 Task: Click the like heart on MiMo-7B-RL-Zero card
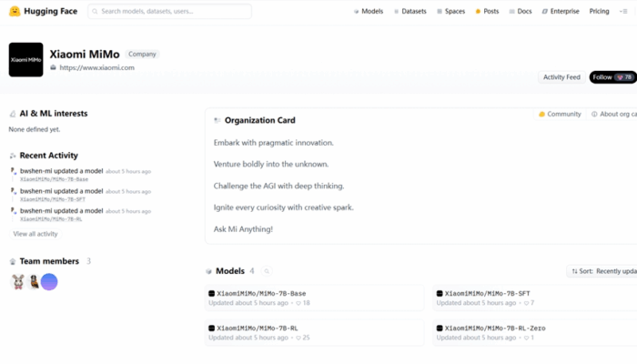526,338
